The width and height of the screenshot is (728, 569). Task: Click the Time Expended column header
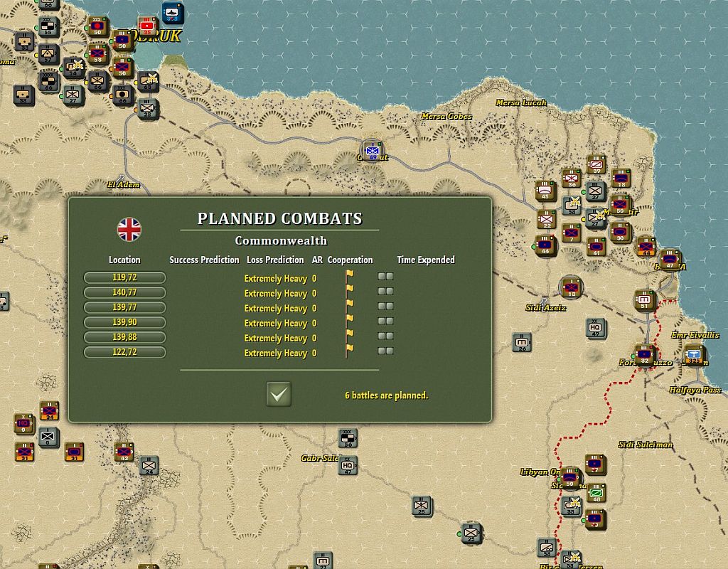(x=426, y=260)
